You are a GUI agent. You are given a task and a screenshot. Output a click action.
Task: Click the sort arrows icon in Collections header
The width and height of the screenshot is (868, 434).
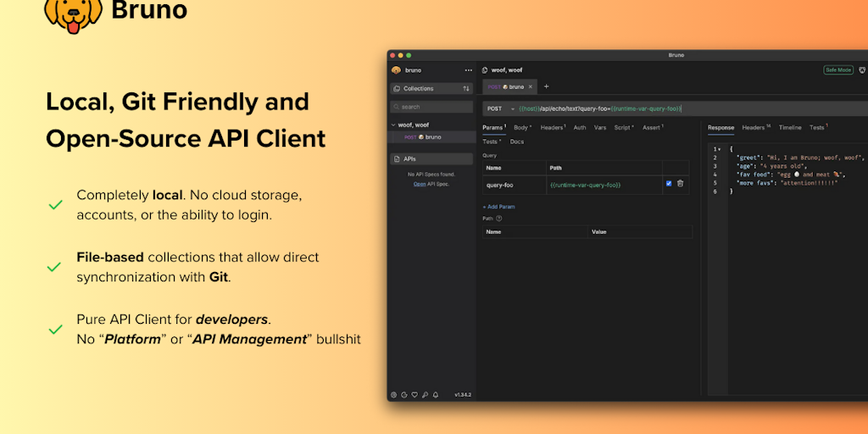tap(465, 88)
